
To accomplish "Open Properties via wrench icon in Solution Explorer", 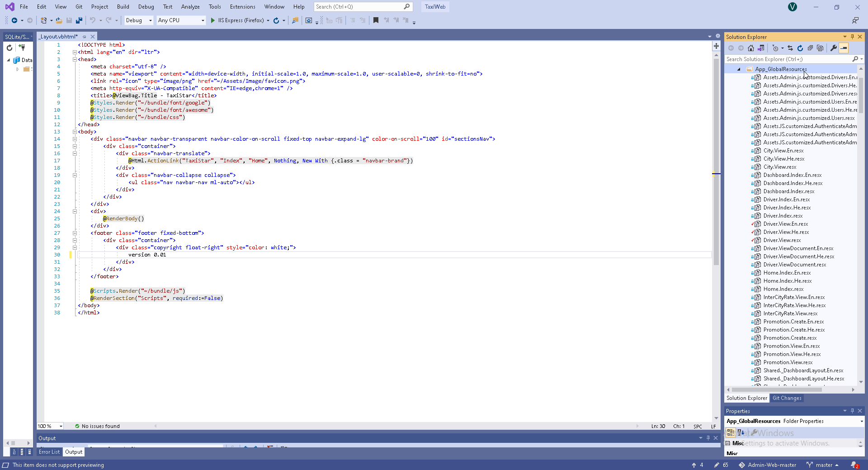I will coord(834,48).
